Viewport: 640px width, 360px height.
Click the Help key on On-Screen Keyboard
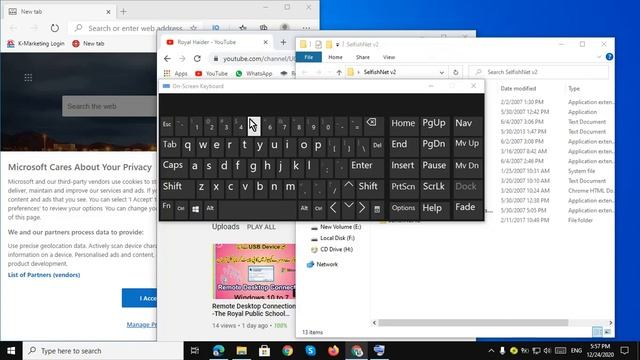click(x=434, y=209)
